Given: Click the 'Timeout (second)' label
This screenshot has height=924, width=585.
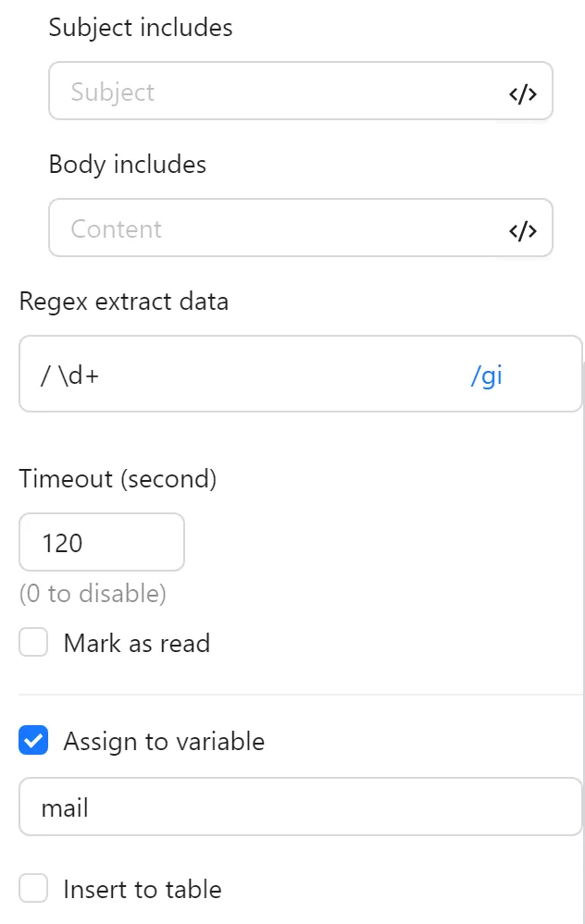Looking at the screenshot, I should (118, 479).
